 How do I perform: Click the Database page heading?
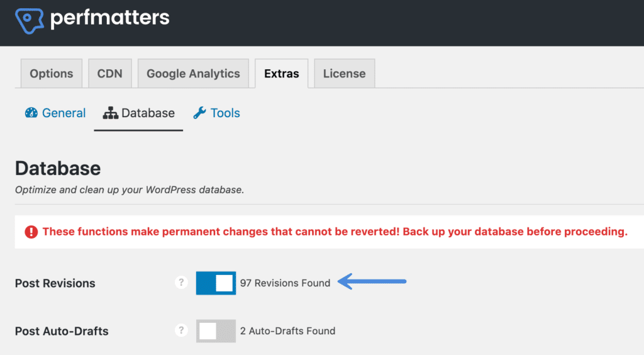58,169
